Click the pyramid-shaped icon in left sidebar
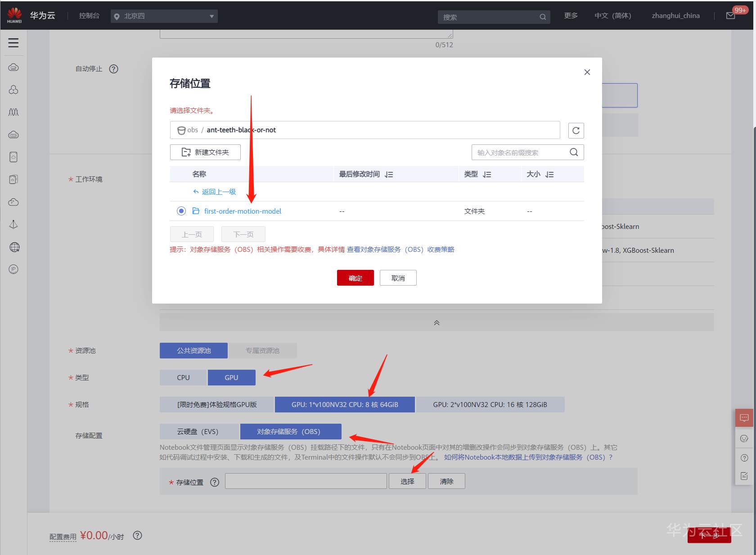 [x=13, y=224]
